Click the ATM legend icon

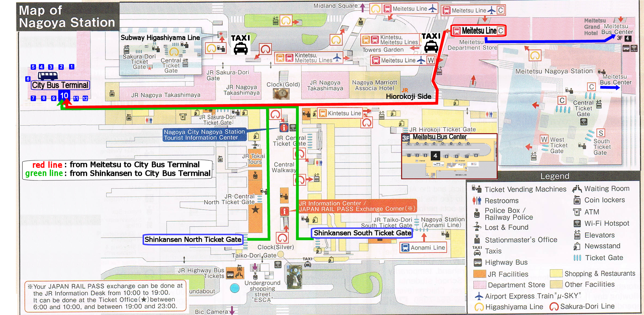[577, 212]
